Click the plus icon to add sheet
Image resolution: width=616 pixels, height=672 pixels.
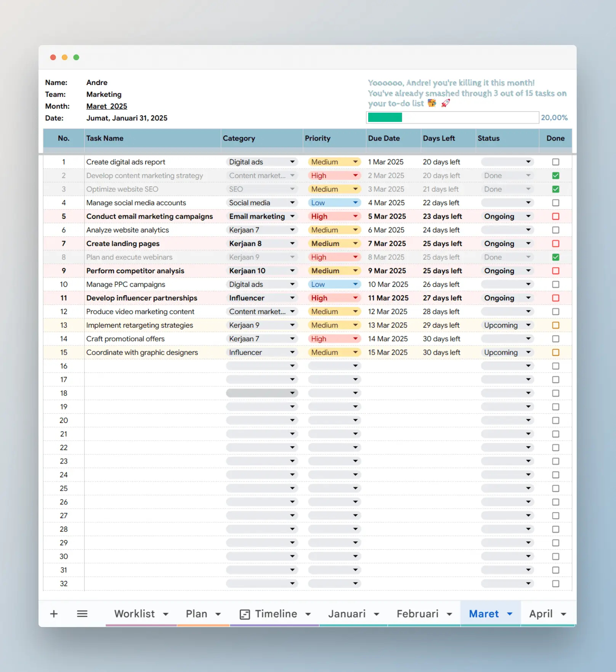click(54, 614)
